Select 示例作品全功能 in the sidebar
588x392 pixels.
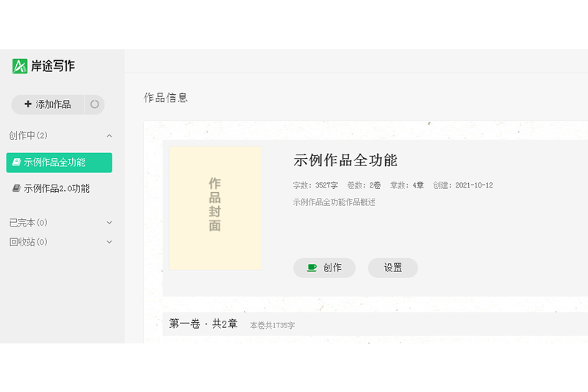(x=60, y=163)
